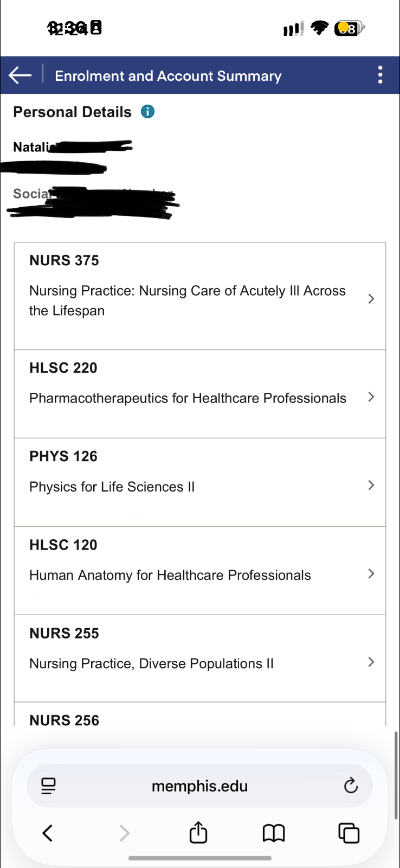Viewport: 400px width, 868px height.
Task: Expand the NURS 375 course chevron
Action: pos(371,299)
